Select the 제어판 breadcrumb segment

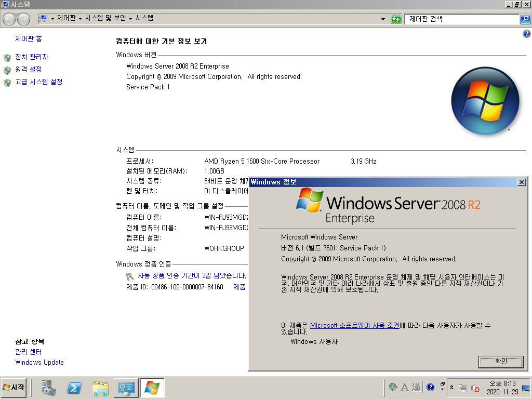pyautogui.click(x=66, y=18)
